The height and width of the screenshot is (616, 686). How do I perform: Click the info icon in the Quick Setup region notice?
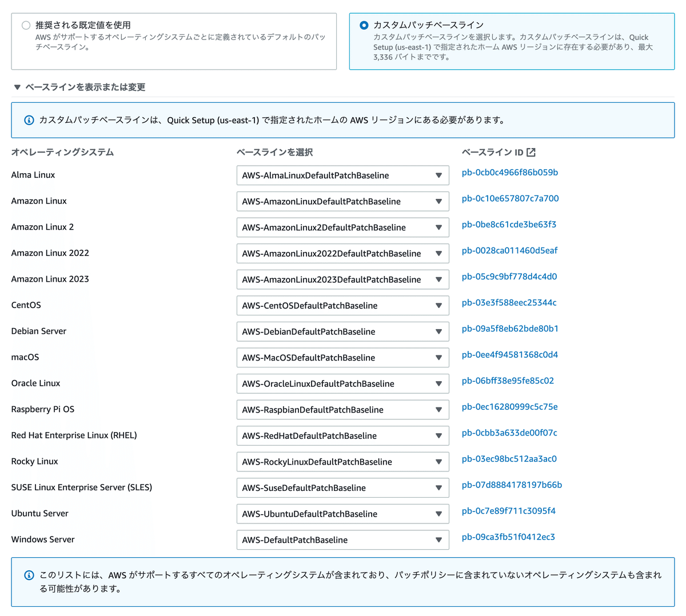[29, 120]
